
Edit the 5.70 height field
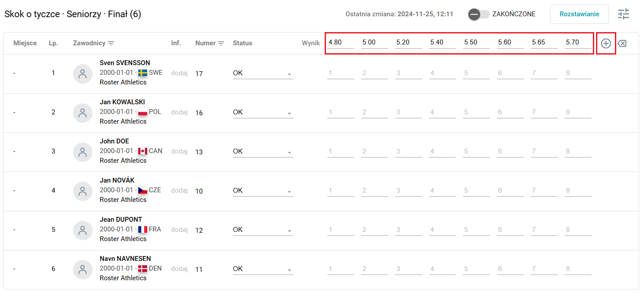click(578, 43)
